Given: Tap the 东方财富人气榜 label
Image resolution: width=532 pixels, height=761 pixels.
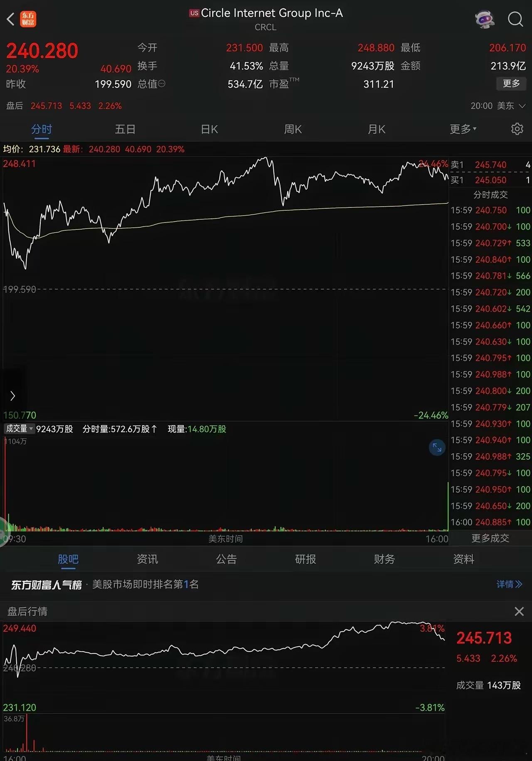Looking at the screenshot, I should (x=47, y=585).
